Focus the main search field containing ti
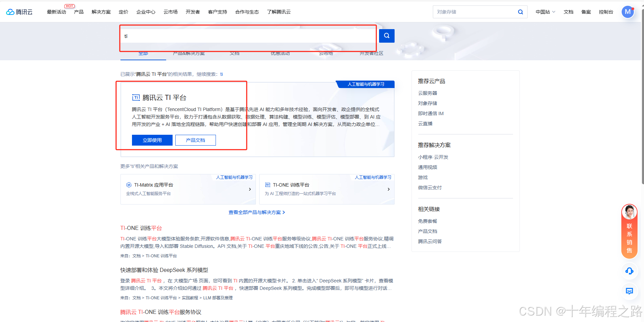 click(248, 36)
